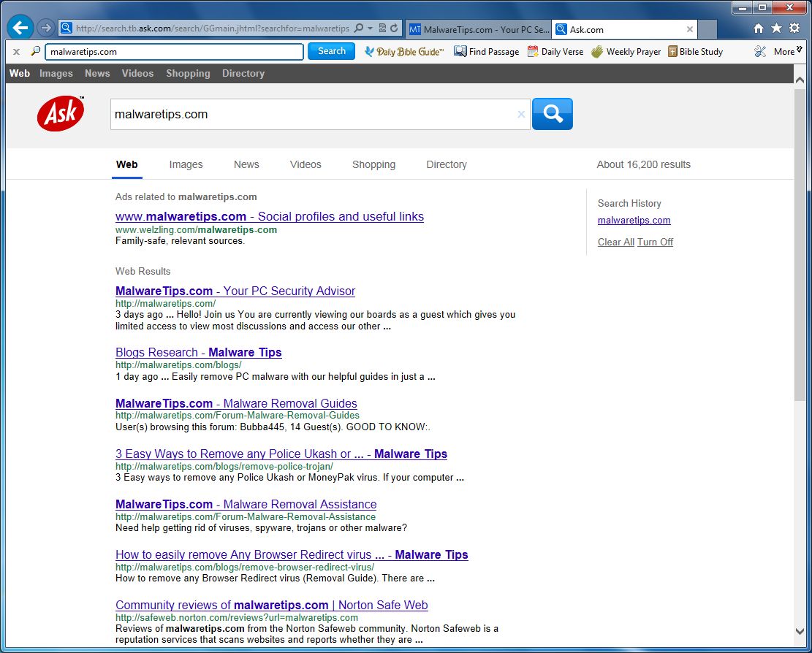Open 'Malware Removal Guides' result

click(236, 403)
